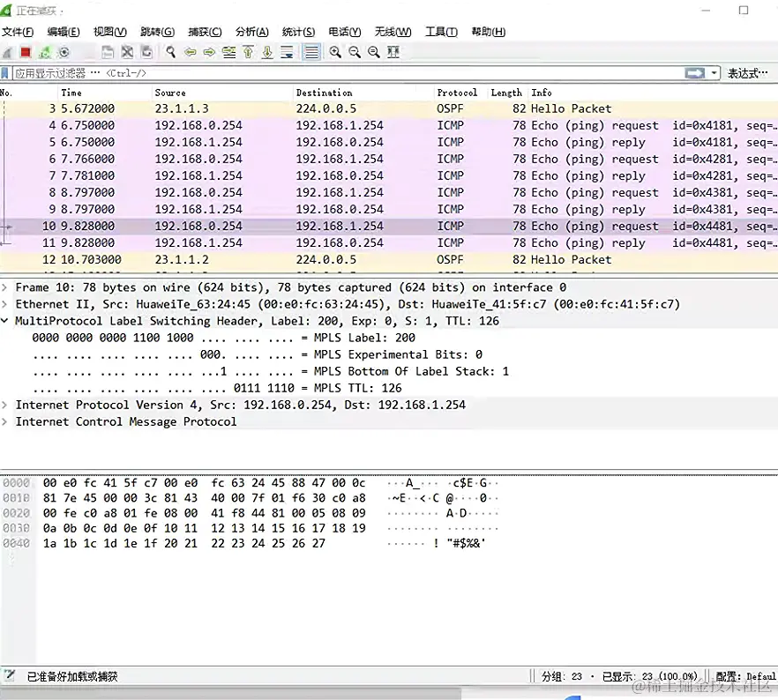Open the 文件(F) menu
Image resolution: width=778 pixels, height=700 pixels.
18,32
